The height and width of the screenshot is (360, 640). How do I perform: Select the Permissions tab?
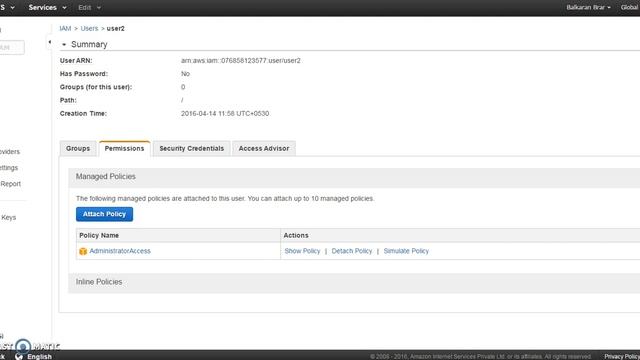point(124,149)
